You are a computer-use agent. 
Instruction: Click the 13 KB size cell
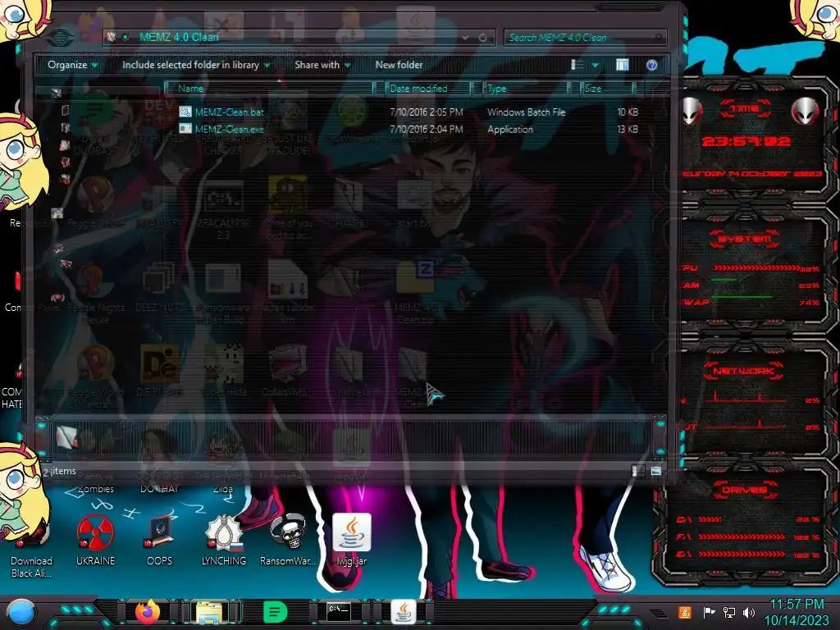coord(628,129)
